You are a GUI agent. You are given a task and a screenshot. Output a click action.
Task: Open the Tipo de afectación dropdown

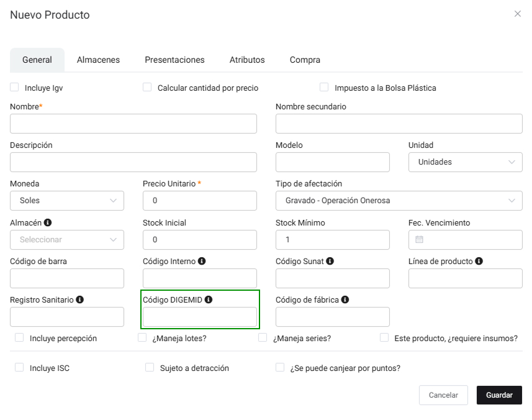point(399,201)
